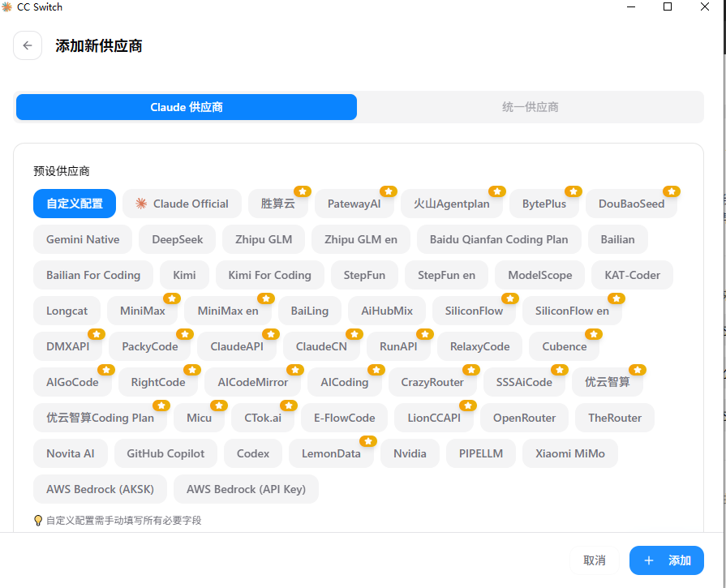Click the star badge on 胜算云

pyautogui.click(x=303, y=191)
